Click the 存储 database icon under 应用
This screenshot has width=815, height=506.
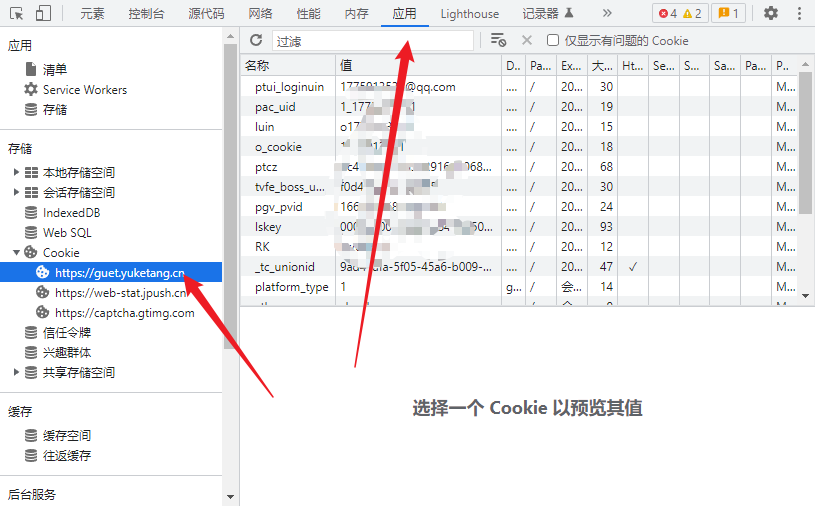(31, 110)
